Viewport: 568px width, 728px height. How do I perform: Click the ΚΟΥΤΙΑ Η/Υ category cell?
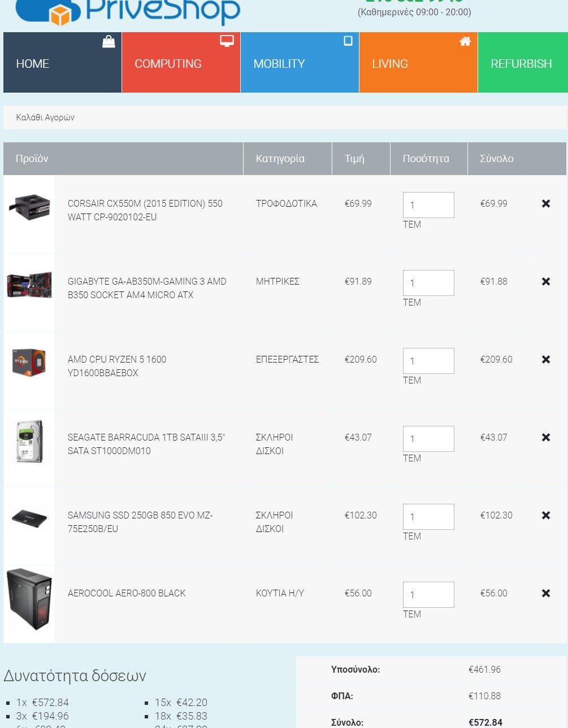tap(280, 593)
